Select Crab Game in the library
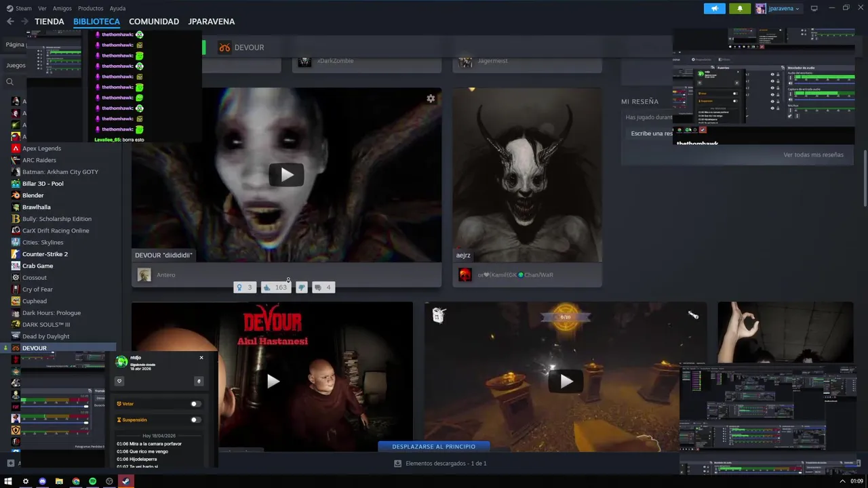868x488 pixels. pos(37,266)
